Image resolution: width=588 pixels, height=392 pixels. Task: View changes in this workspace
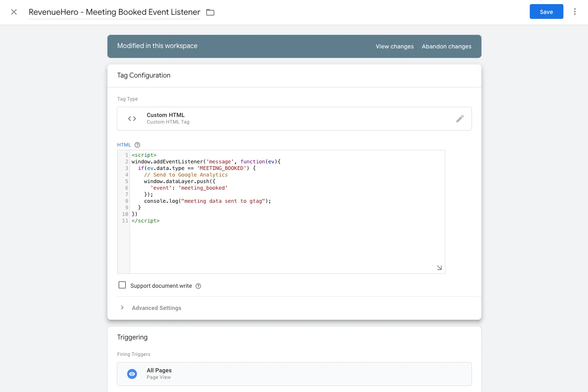tap(394, 46)
